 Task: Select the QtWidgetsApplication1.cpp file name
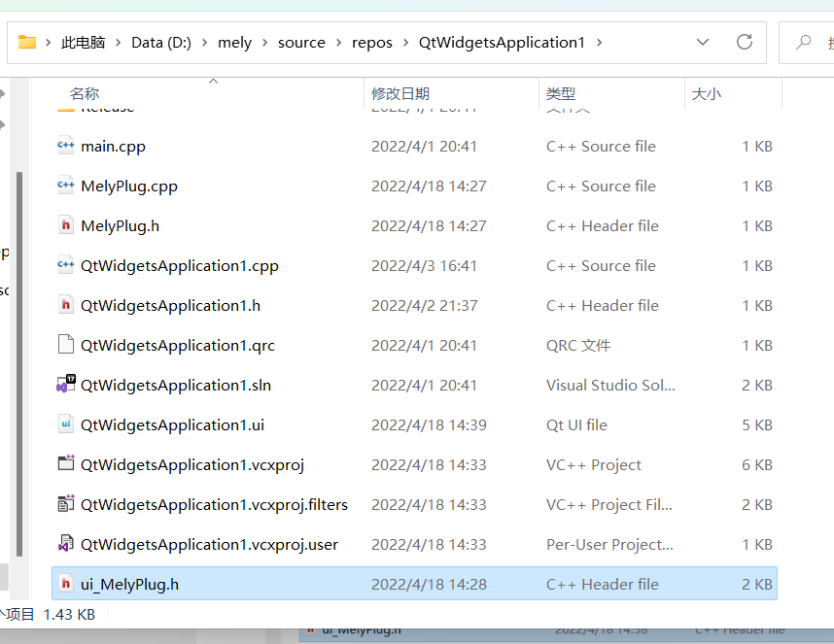179,266
